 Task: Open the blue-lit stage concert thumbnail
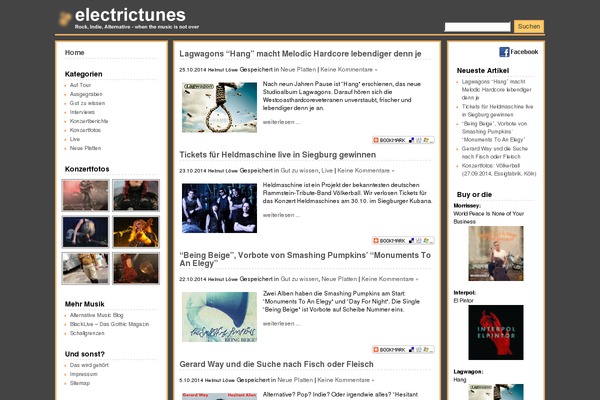[x=85, y=232]
